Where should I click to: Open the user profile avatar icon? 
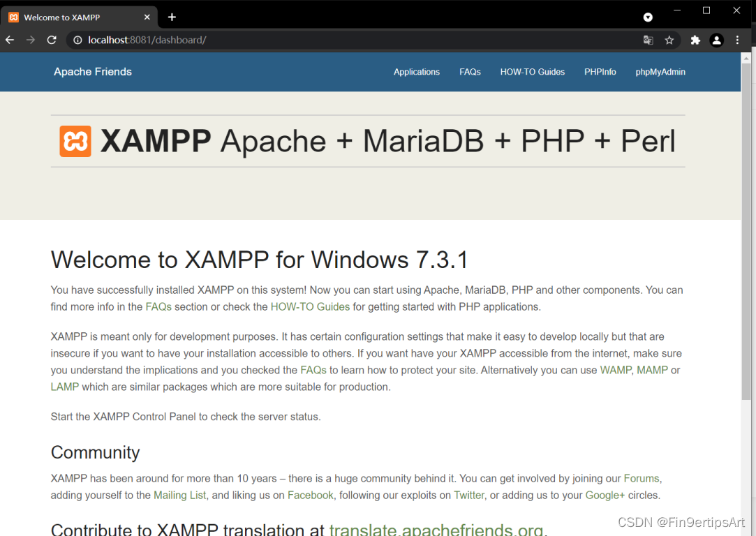tap(716, 40)
